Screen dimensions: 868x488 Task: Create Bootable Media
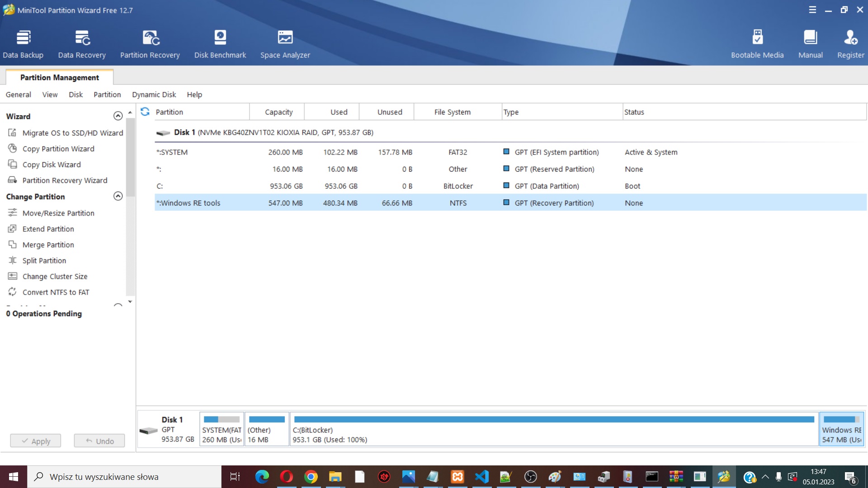[757, 44]
